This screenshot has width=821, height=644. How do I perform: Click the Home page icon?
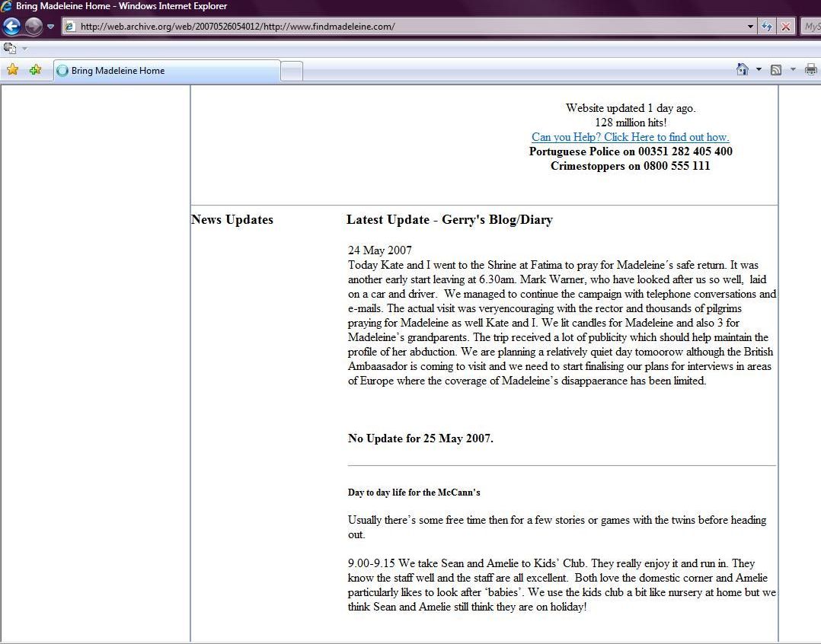click(743, 70)
